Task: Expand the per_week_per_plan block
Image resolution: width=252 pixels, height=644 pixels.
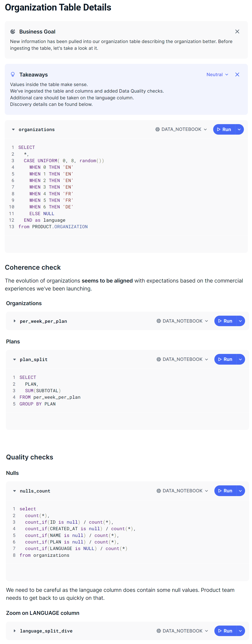Action: click(x=14, y=321)
